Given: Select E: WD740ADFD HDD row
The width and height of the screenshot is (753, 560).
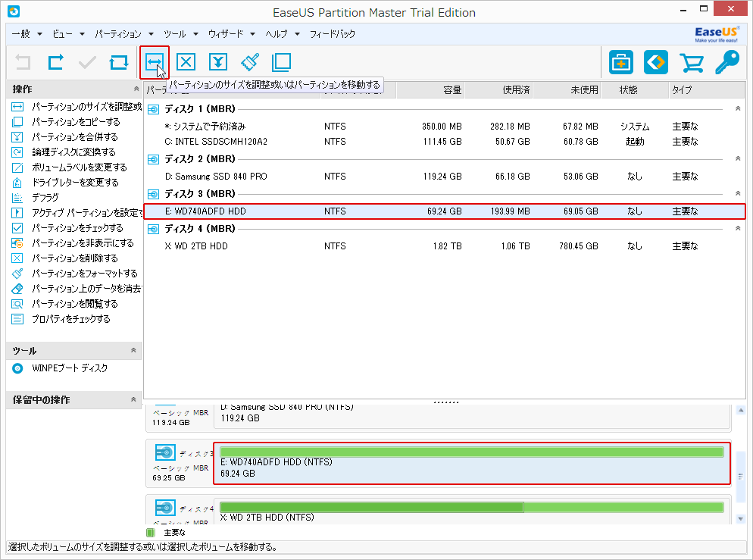Looking at the screenshot, I should click(x=445, y=211).
